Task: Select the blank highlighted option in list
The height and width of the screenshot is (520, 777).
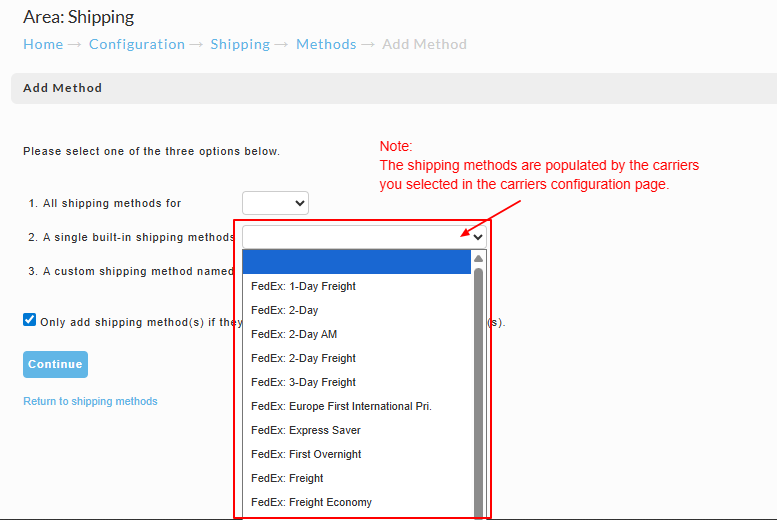Action: point(356,262)
